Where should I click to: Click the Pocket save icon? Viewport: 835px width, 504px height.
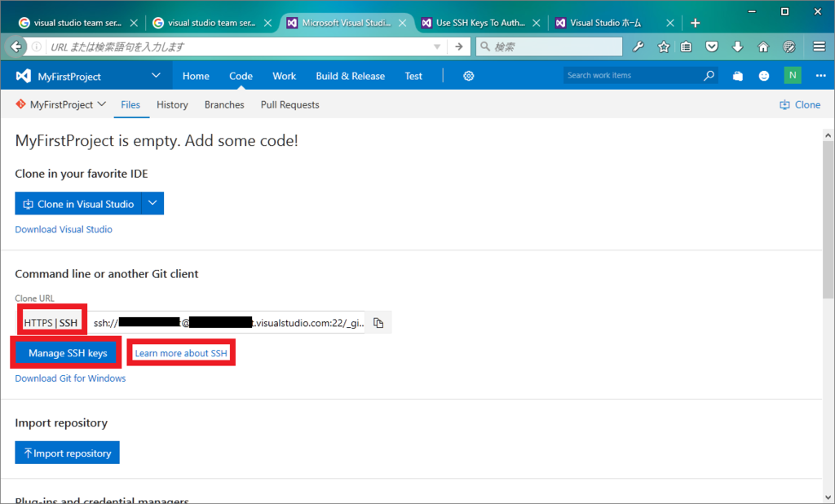click(x=711, y=46)
